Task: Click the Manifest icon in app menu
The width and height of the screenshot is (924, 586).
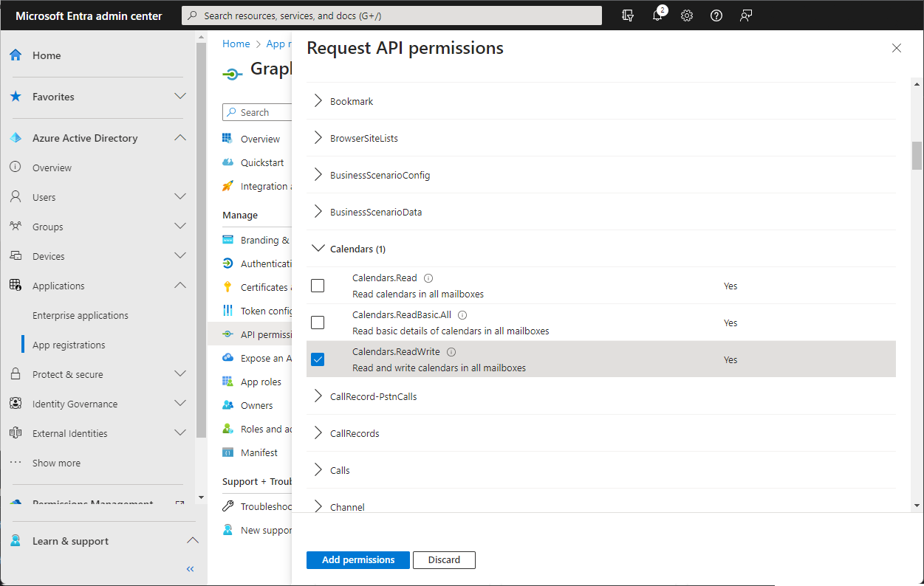Action: pyautogui.click(x=228, y=452)
